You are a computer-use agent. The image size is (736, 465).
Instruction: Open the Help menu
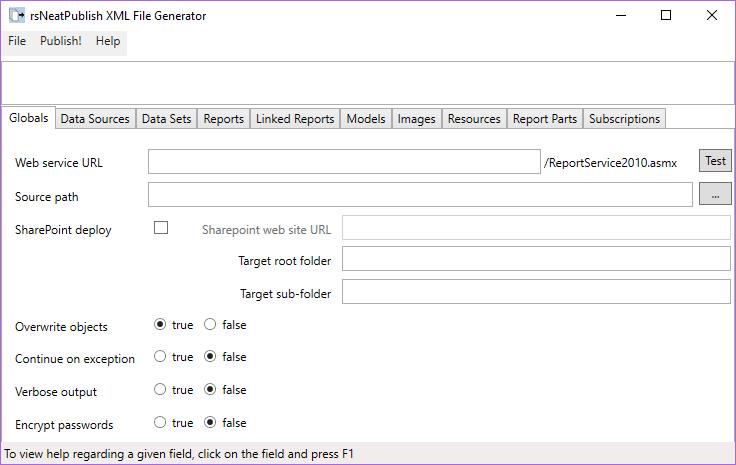pyautogui.click(x=108, y=41)
